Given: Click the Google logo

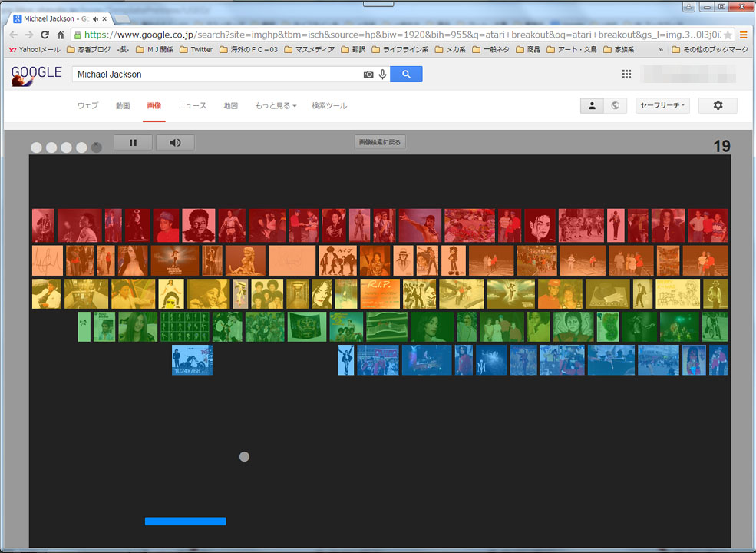Looking at the screenshot, I should tap(36, 75).
